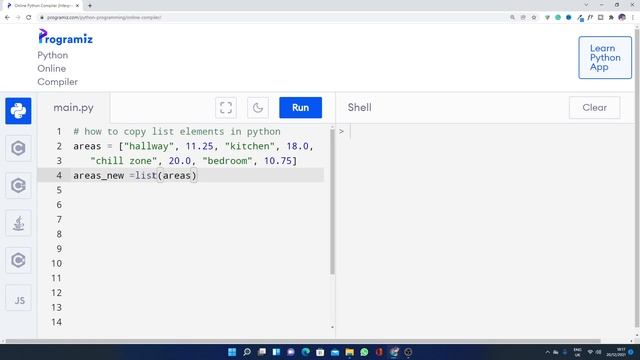Click the "chill zone" string on line 3
Screen dimensions: 640x360
[124, 161]
